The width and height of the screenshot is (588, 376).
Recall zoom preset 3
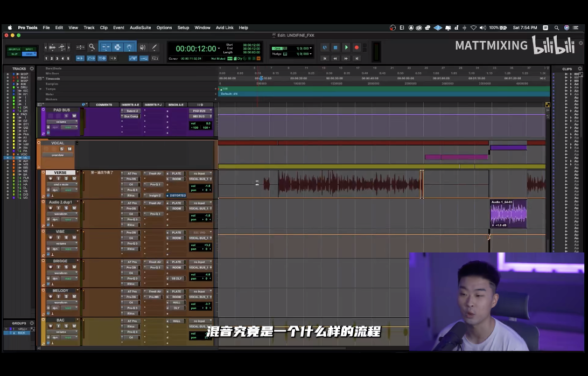[x=57, y=59]
